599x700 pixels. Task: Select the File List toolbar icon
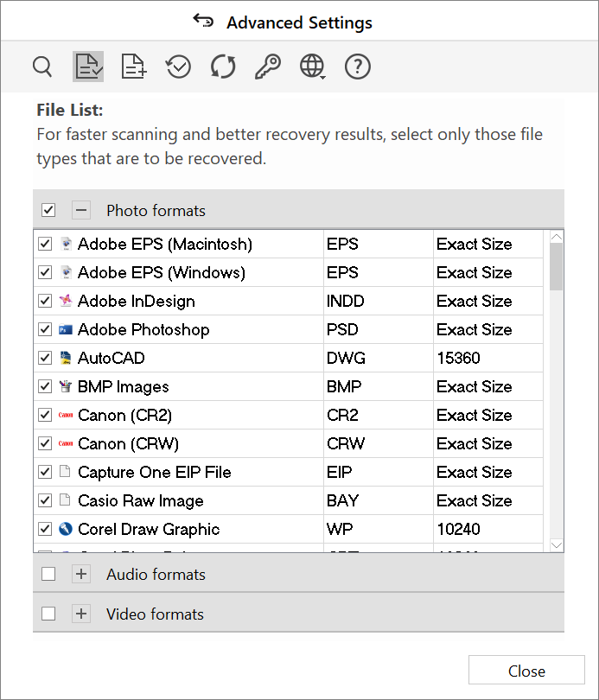pos(88,67)
